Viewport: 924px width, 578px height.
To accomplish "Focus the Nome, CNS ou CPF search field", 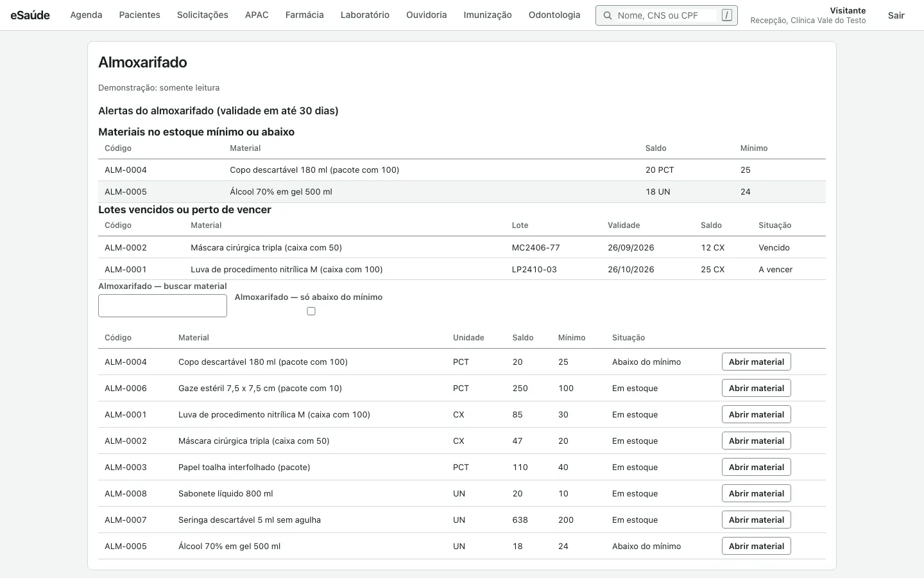I will (x=666, y=15).
